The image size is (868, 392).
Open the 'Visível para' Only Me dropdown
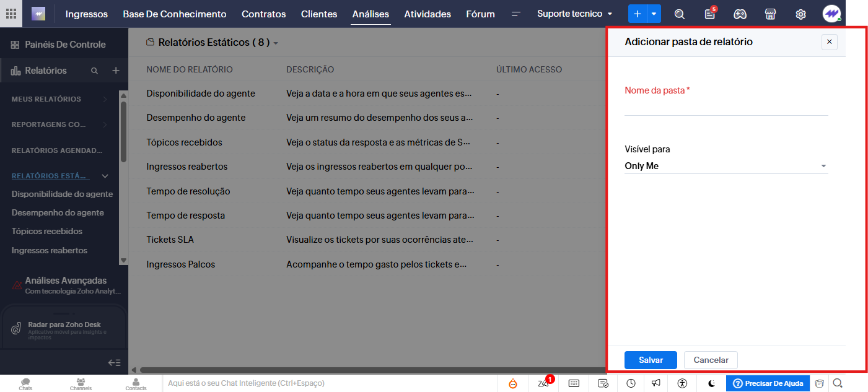click(726, 166)
